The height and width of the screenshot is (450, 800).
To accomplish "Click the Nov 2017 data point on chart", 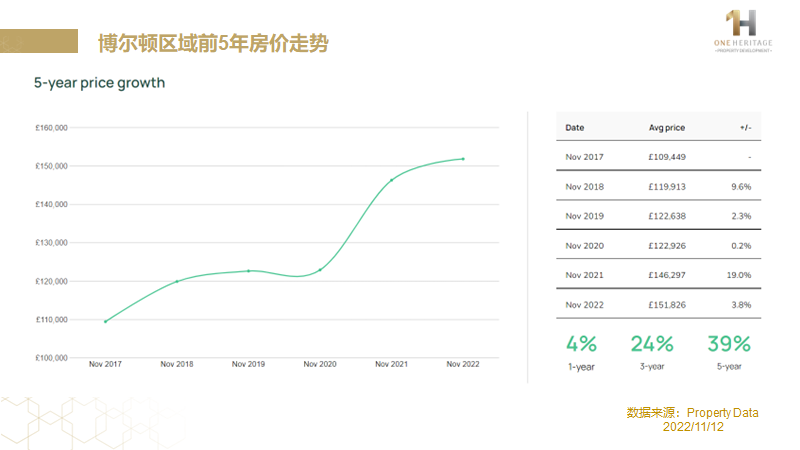I will click(x=105, y=321).
